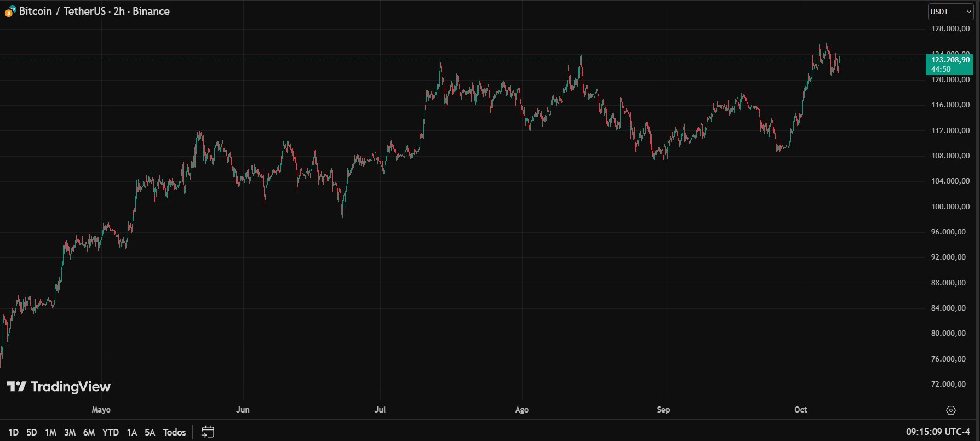Click the Jul label on the time axis
Viewport: 980px width, 441px height.
pos(380,410)
